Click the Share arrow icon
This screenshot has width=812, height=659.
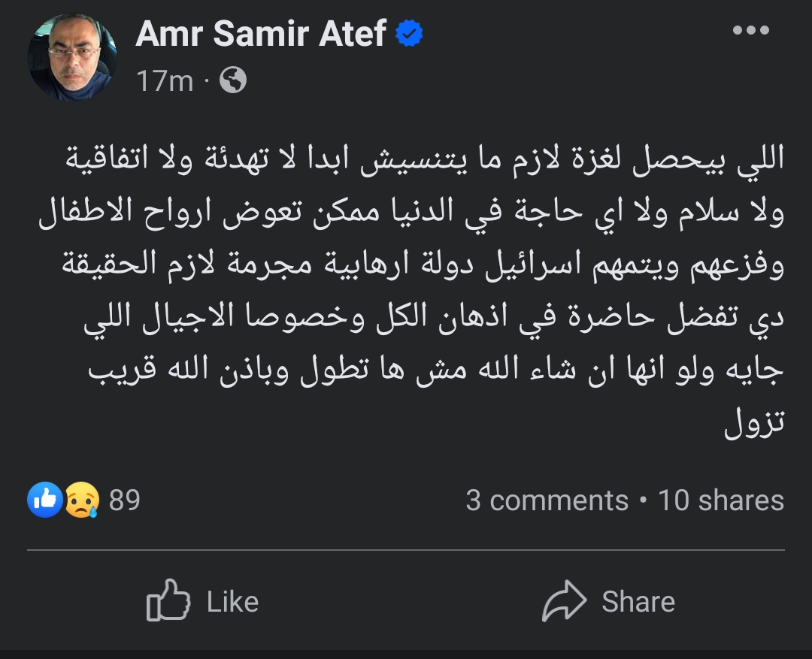[564, 600]
